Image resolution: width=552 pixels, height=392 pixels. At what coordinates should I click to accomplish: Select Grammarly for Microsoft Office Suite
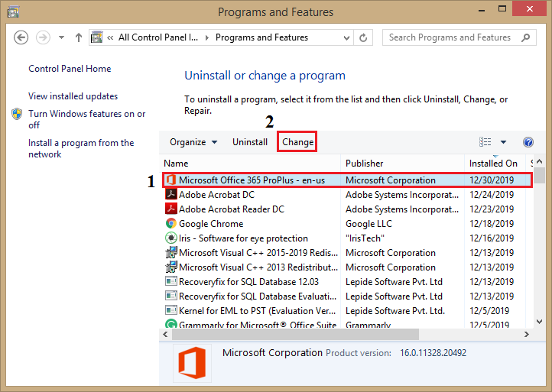[258, 324]
